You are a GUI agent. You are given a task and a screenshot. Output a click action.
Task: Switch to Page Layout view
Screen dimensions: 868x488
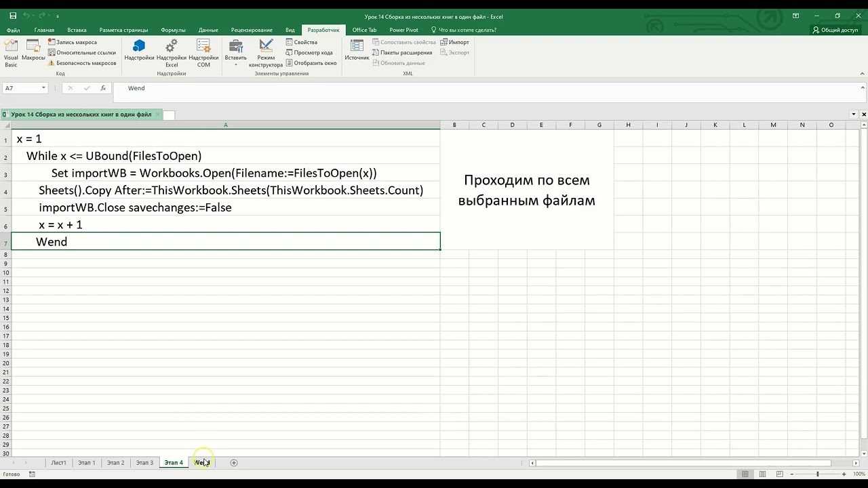[763, 474]
